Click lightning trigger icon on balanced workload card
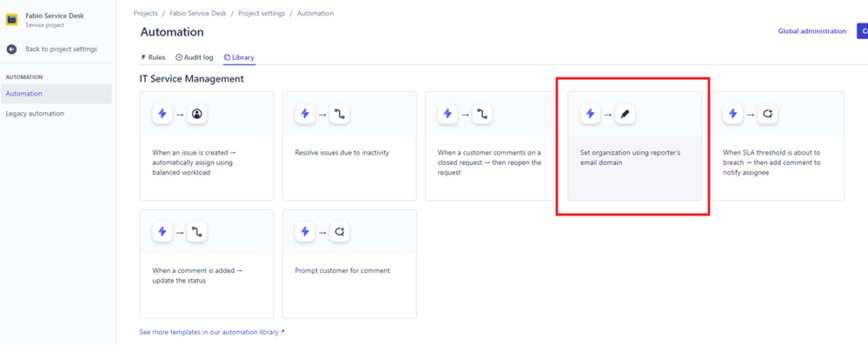This screenshot has width=868, height=345. point(162,114)
